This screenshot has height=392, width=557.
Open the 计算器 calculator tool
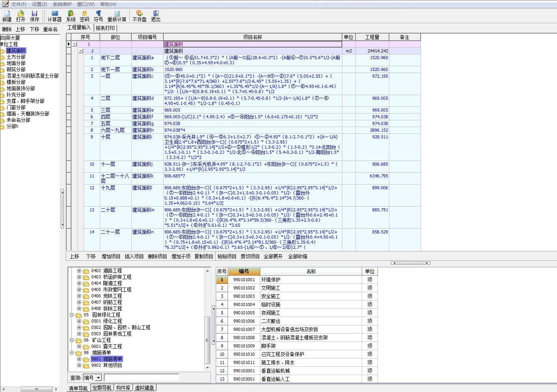[x=54, y=16]
